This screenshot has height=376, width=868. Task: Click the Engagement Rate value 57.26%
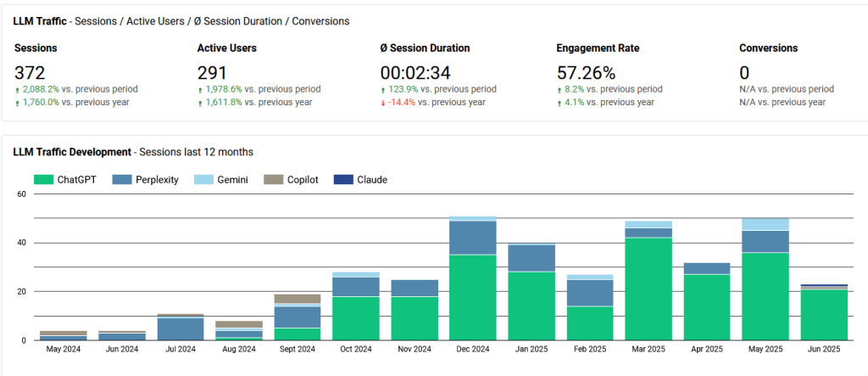(x=586, y=73)
